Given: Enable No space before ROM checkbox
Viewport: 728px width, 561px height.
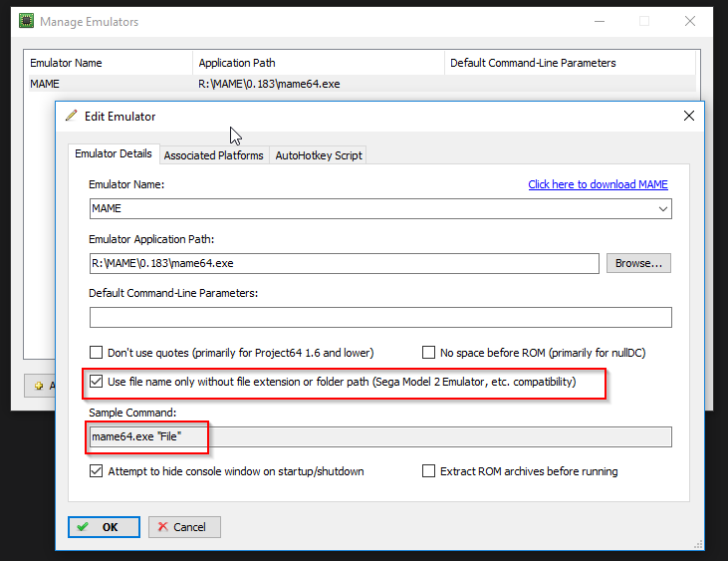Looking at the screenshot, I should (x=428, y=353).
